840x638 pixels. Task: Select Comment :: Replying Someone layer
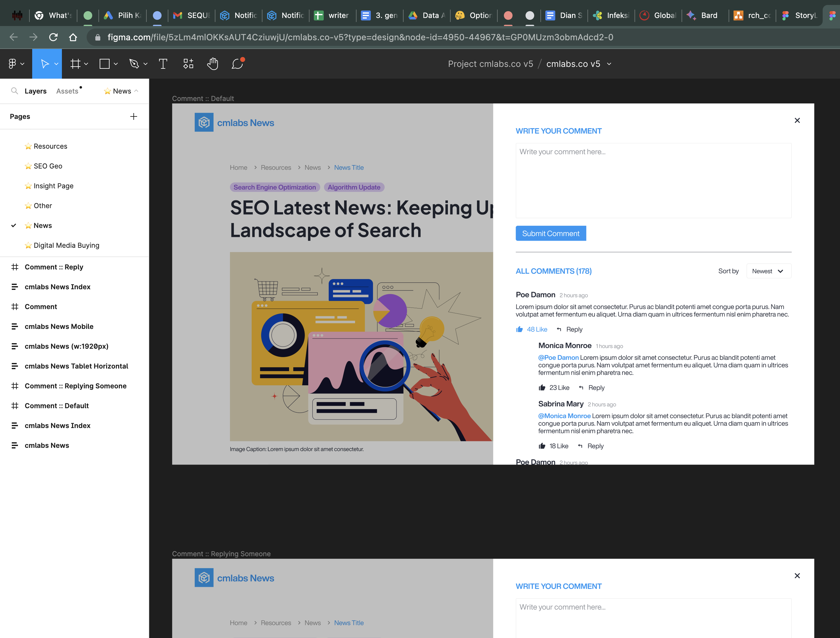click(76, 386)
